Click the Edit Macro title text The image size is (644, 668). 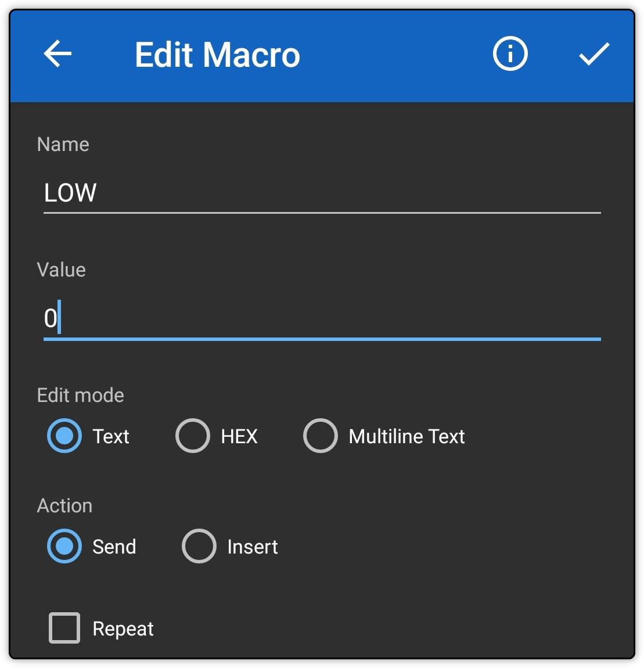(x=217, y=55)
